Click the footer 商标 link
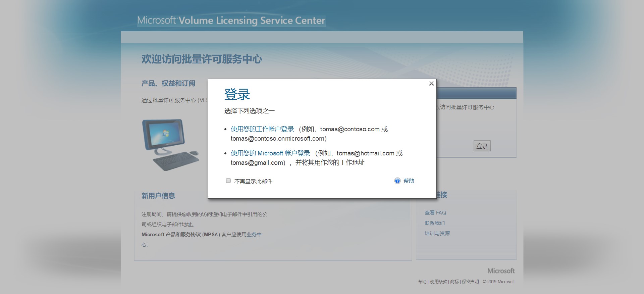 point(454,282)
